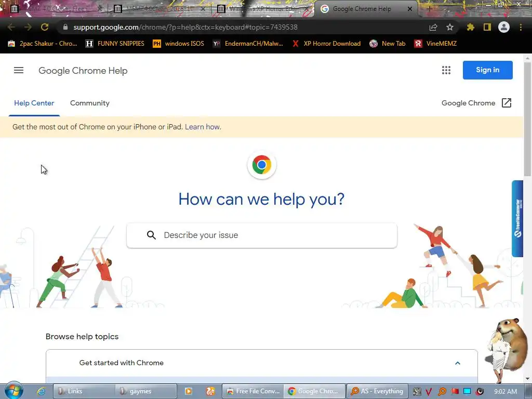Open the Extensions puzzle menu
Image resolution: width=532 pixels, height=399 pixels.
(470, 27)
